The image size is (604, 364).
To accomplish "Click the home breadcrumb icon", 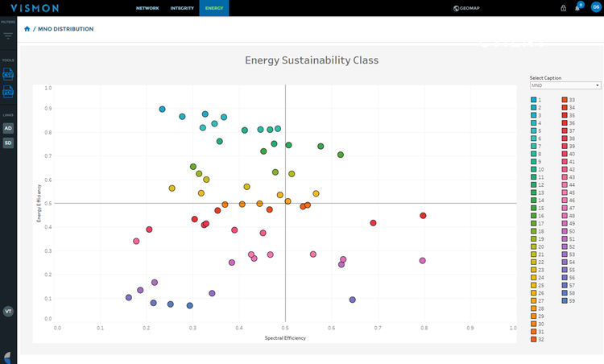I will pos(27,29).
